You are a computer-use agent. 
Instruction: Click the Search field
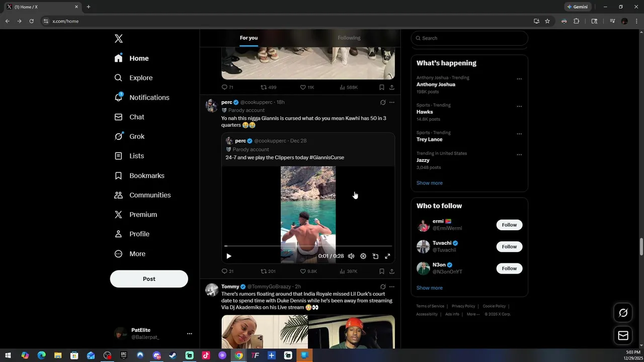(469, 38)
